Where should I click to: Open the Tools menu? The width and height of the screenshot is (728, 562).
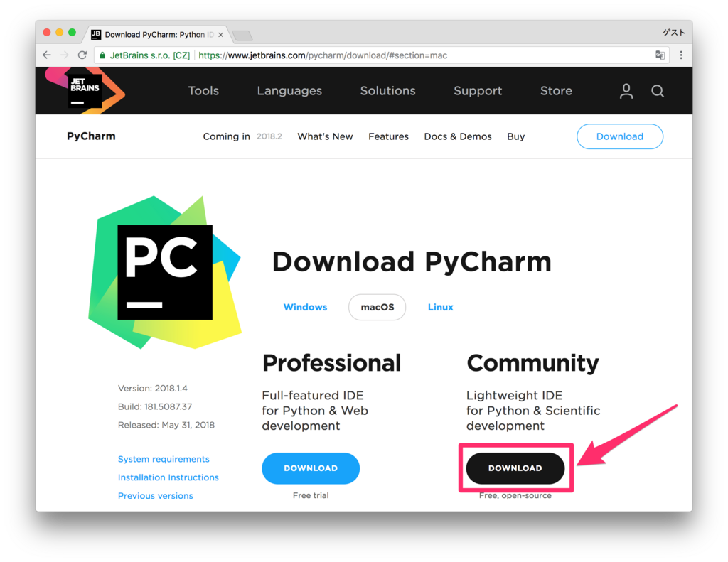[x=203, y=90]
